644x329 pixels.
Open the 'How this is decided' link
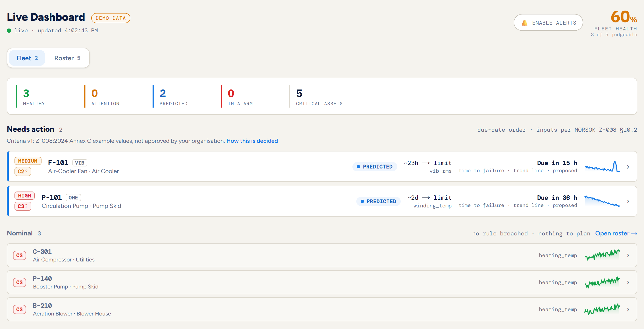pos(252,141)
